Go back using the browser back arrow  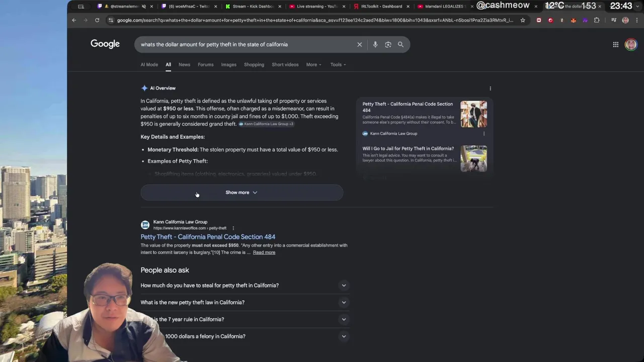pyautogui.click(x=74, y=20)
